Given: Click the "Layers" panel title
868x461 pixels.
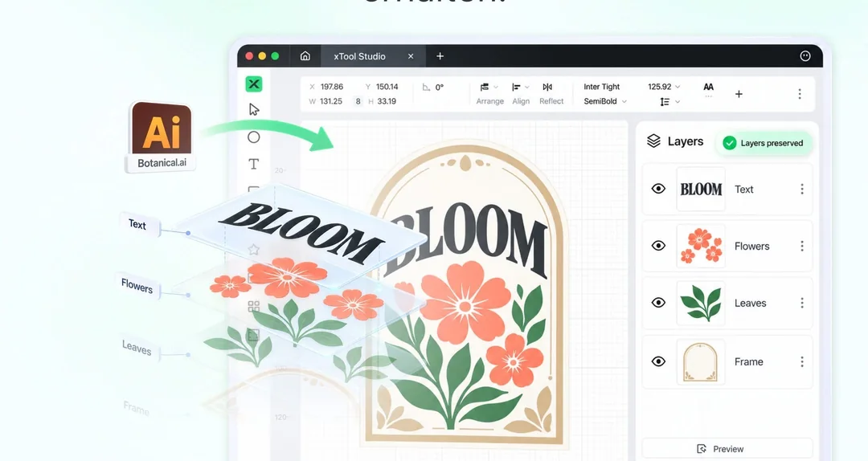Looking at the screenshot, I should click(686, 141).
